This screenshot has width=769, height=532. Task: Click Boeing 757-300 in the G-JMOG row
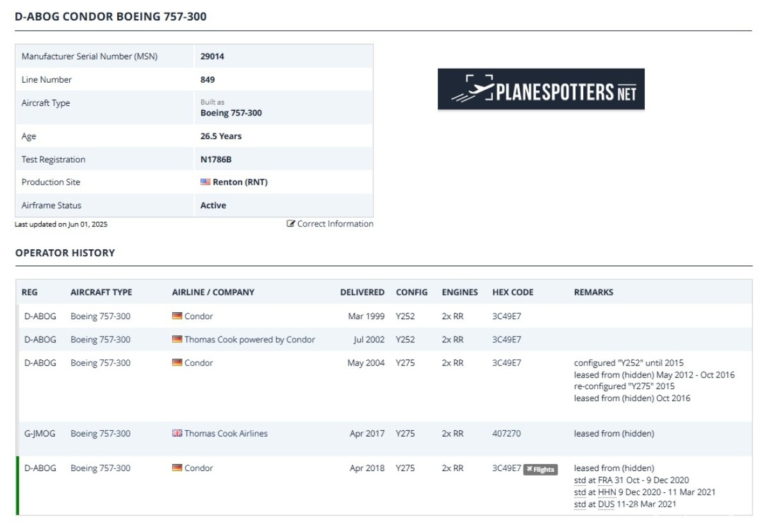coord(101,433)
